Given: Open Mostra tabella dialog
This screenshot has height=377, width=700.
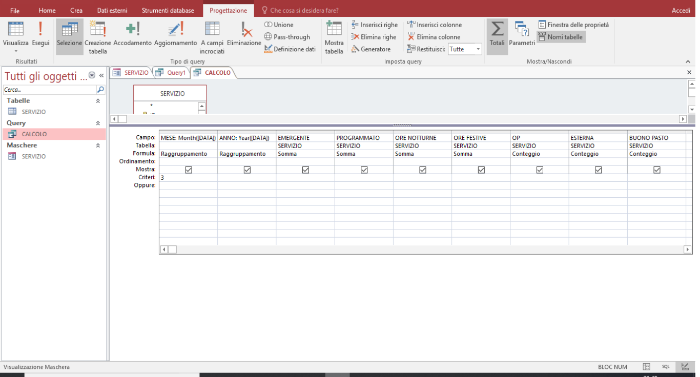Looking at the screenshot, I should [334, 38].
